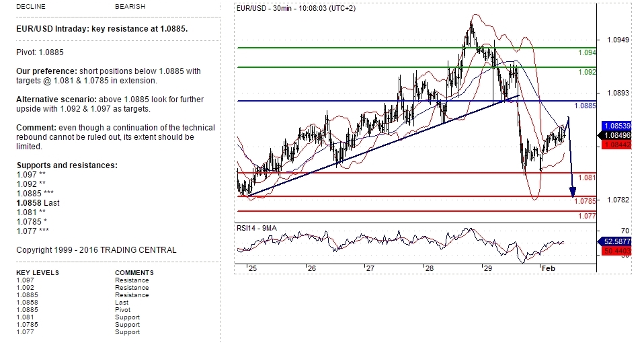Viewport: 644px width, 353px height.
Task: Click the 'Pivot' comment cell
Action: 122,310
